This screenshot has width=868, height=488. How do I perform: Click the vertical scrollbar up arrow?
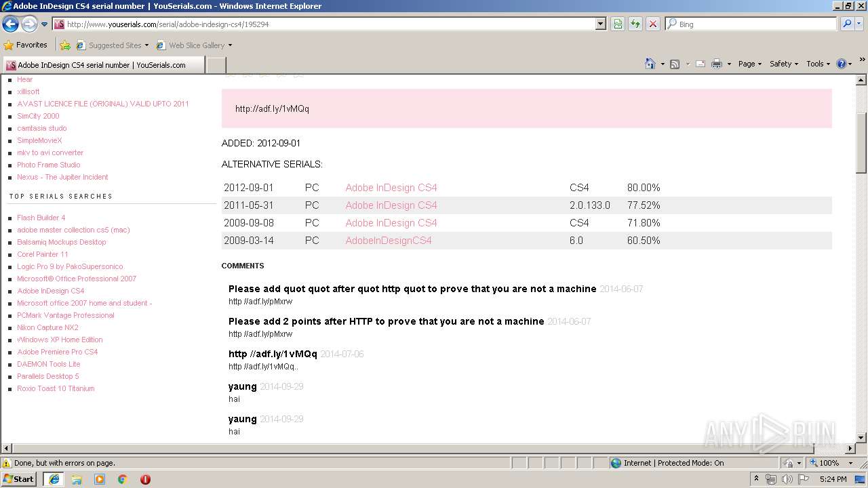862,80
